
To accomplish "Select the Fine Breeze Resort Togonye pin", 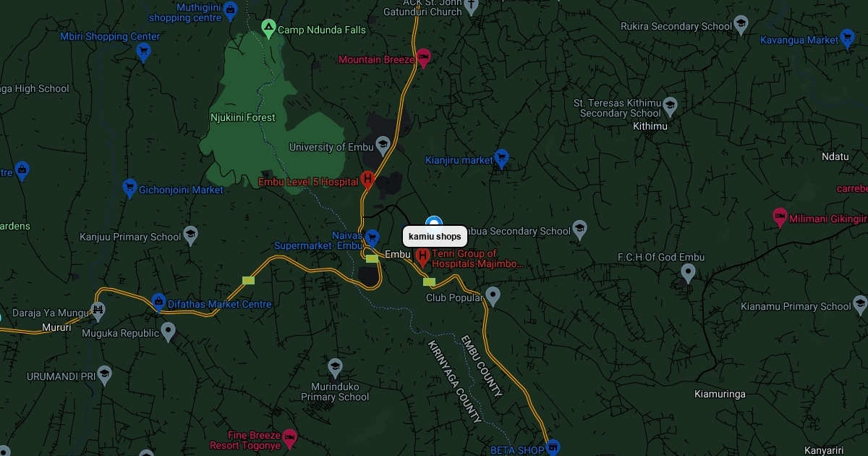I will [x=289, y=439].
